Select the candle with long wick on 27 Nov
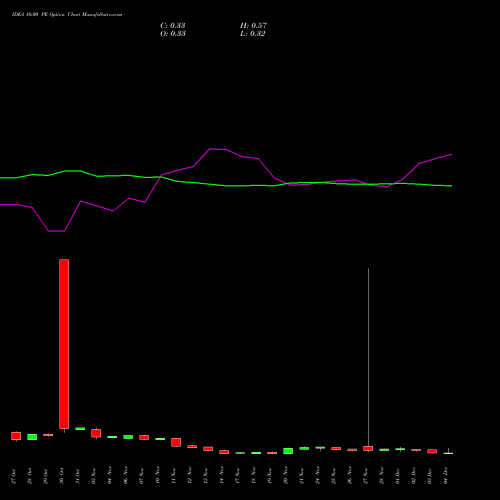The width and height of the screenshot is (500, 500). tap(368, 360)
